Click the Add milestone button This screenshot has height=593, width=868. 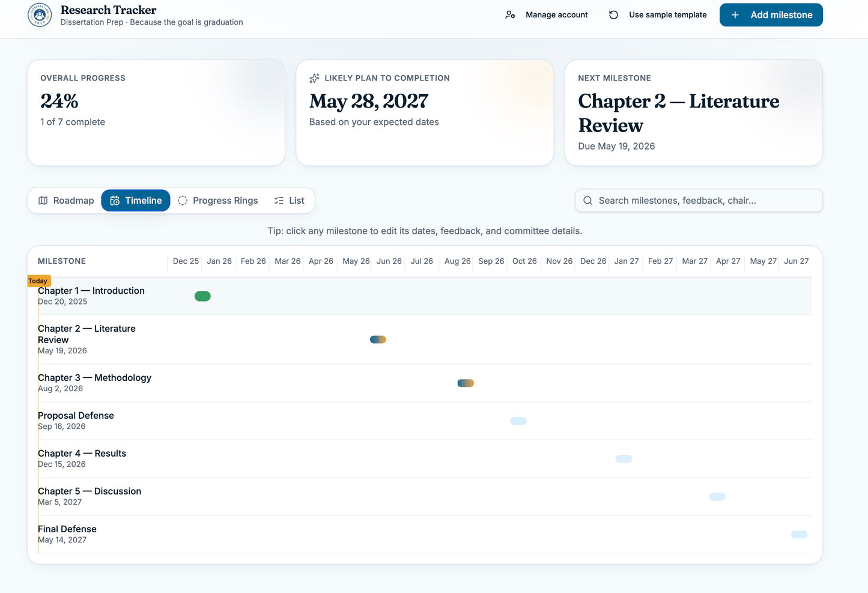tap(771, 15)
